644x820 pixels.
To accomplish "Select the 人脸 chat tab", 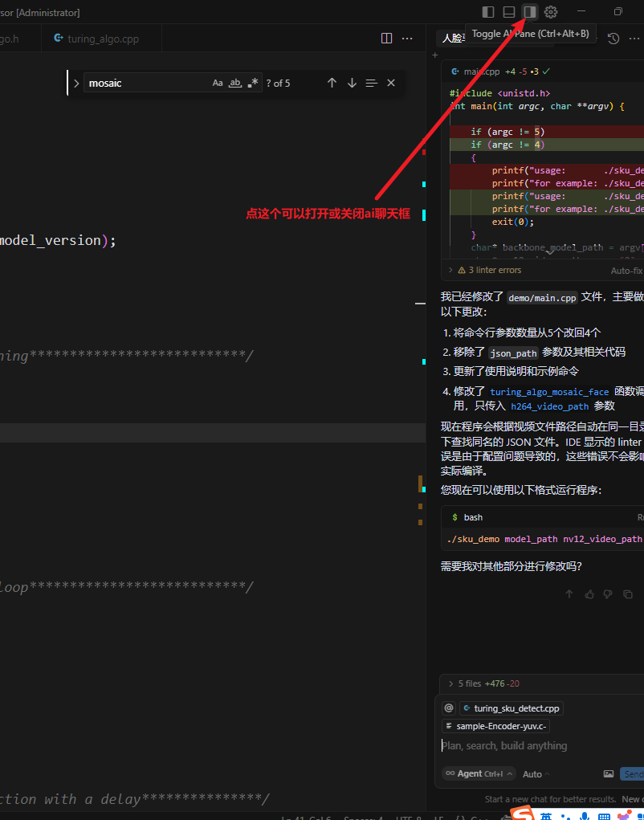I will coord(454,39).
